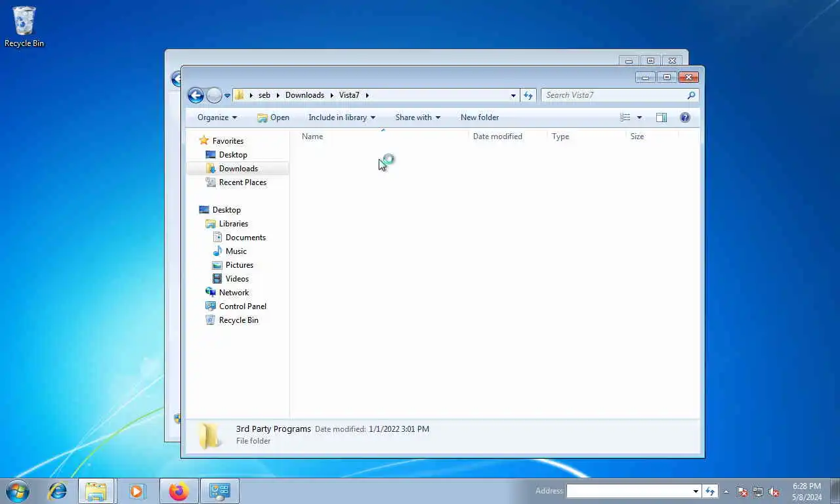Sort by the Size column header
The width and height of the screenshot is (840, 504).
coord(652,136)
